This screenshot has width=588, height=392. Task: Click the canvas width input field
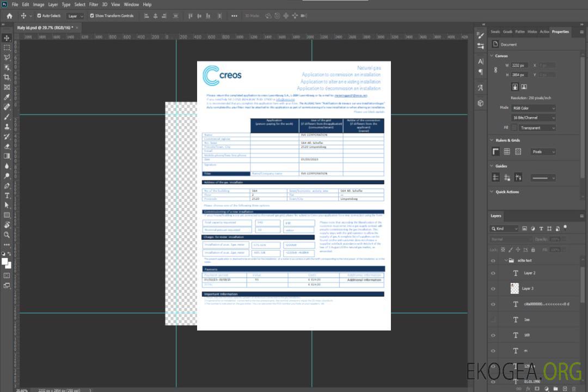pos(519,65)
